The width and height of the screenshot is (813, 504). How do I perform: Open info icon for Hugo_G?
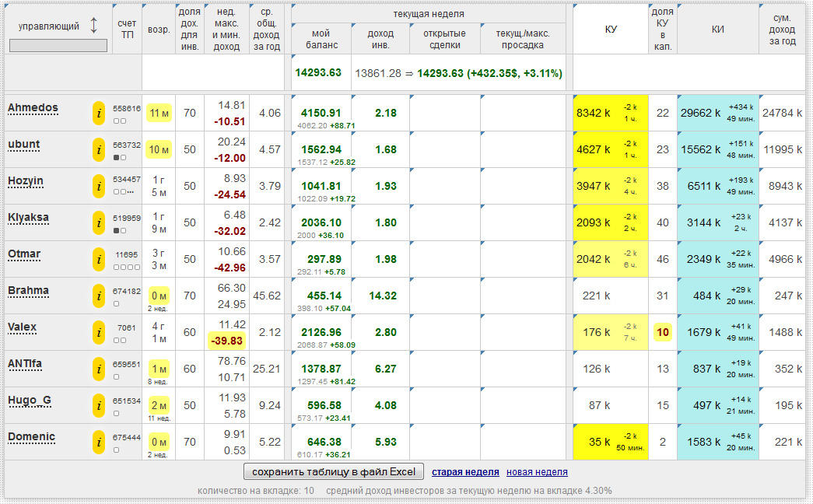(x=99, y=405)
